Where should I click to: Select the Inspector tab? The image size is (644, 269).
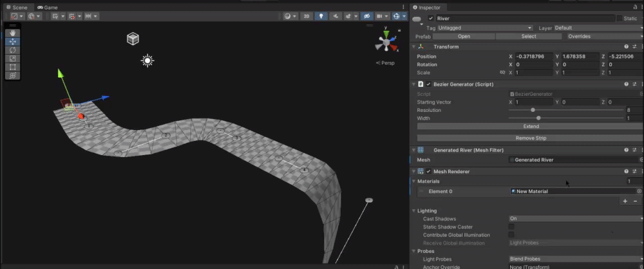429,7
